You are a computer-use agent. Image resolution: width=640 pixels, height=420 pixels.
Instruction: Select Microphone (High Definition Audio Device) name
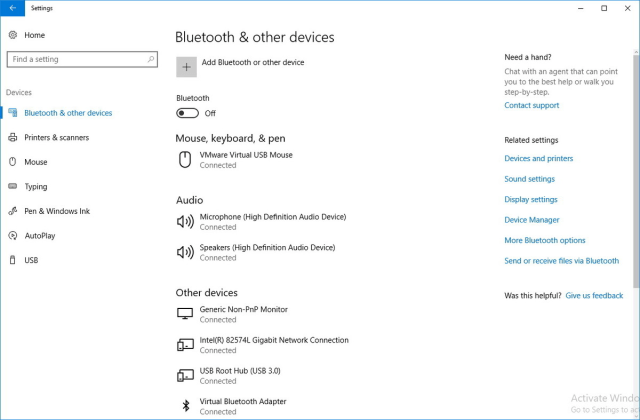click(x=273, y=217)
